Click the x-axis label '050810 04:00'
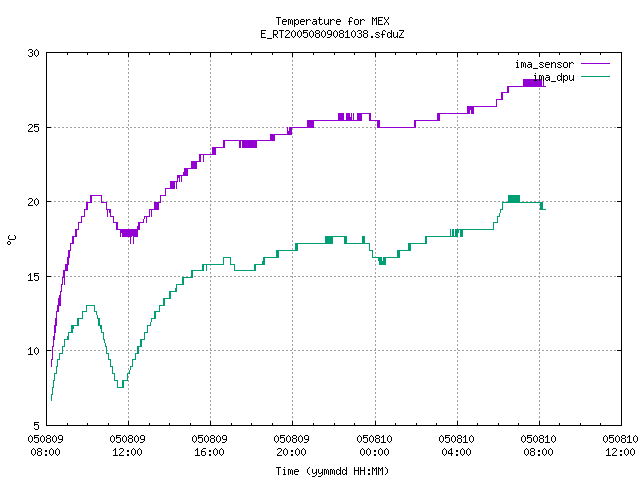Image resolution: width=640 pixels, height=480 pixels. [x=456, y=445]
